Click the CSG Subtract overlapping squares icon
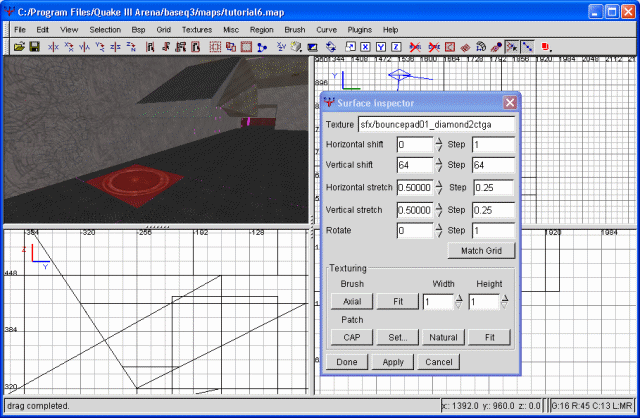The image size is (640, 418). click(231, 47)
